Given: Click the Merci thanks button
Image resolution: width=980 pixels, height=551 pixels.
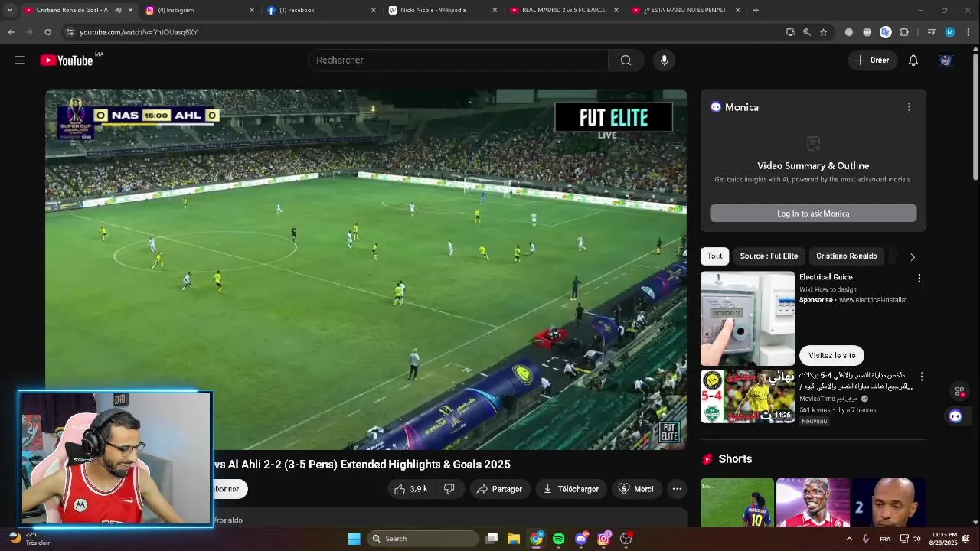Looking at the screenshot, I should (x=636, y=489).
